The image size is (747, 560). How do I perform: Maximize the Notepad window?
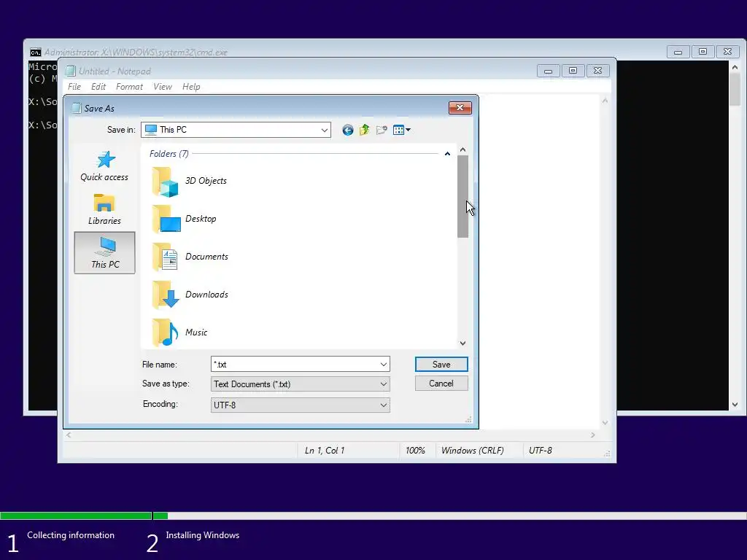point(573,71)
